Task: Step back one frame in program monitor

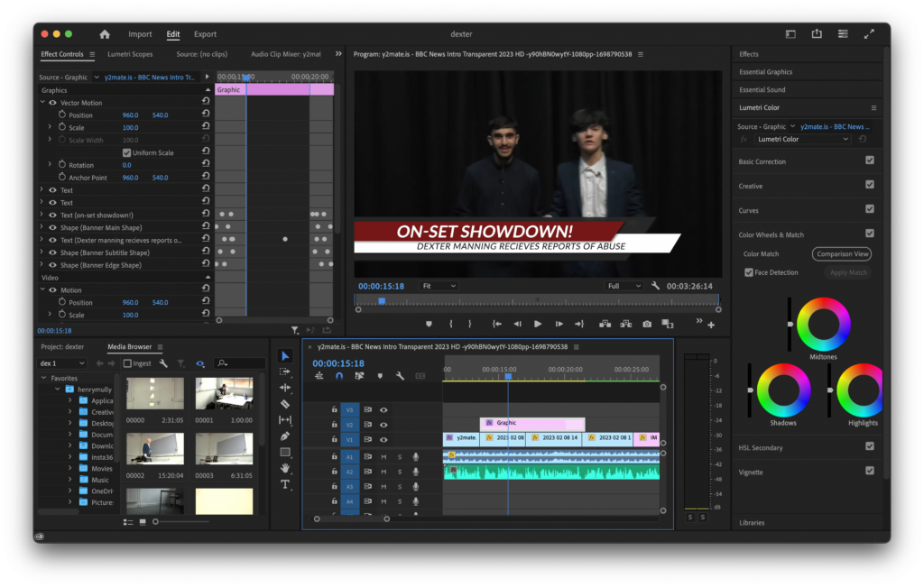Action: pos(517,324)
